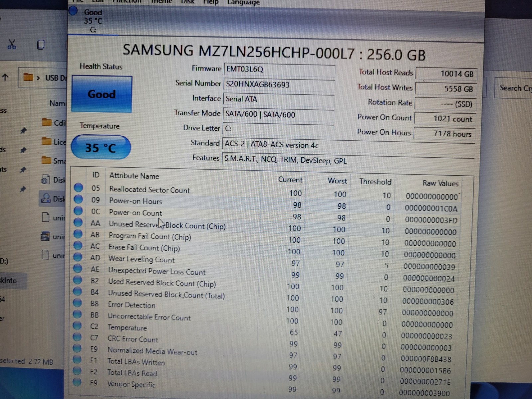532x399 pixels.
Task: Click the 35 °C temperature button
Action: click(x=101, y=147)
